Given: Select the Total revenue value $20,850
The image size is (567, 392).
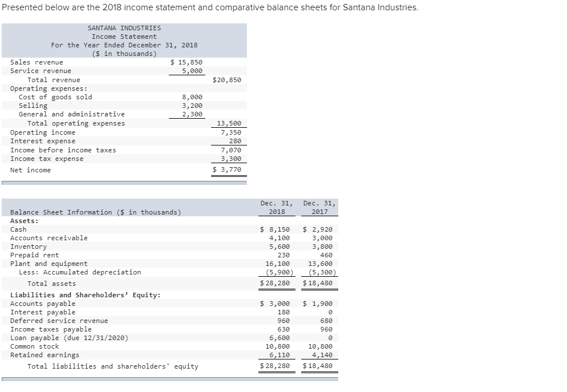Looking at the screenshot, I should point(232,79).
